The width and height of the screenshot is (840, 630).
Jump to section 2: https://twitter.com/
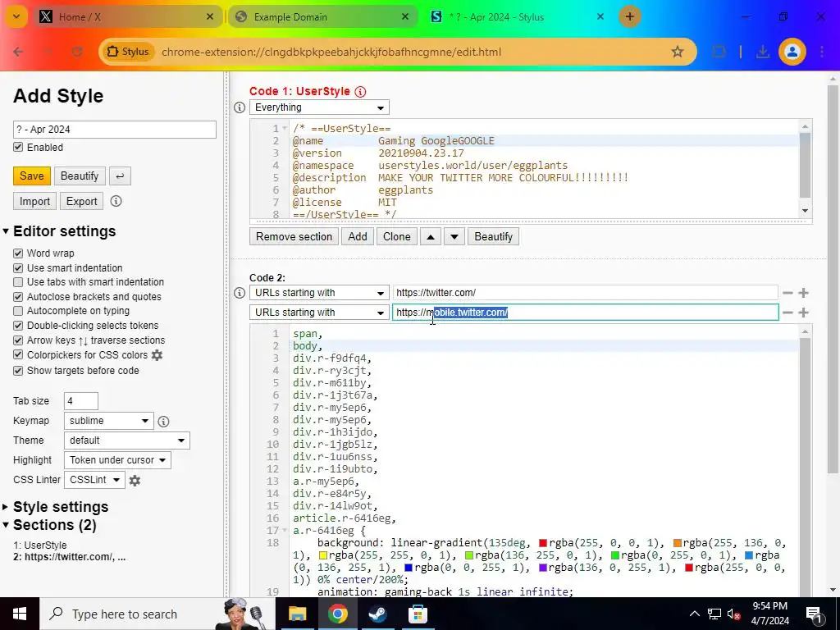[70, 557]
